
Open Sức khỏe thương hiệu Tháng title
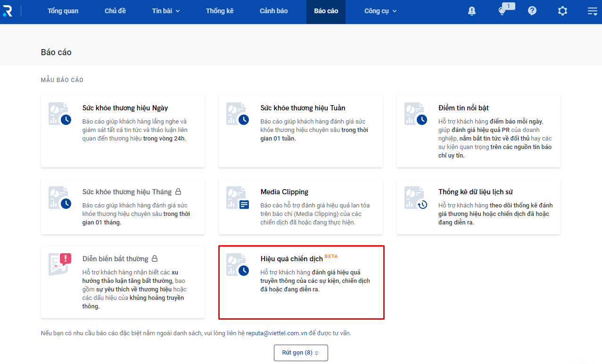(x=127, y=192)
